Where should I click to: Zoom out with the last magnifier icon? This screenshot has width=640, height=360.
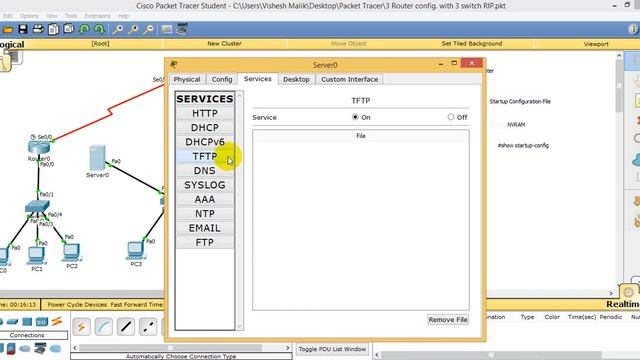(149, 29)
